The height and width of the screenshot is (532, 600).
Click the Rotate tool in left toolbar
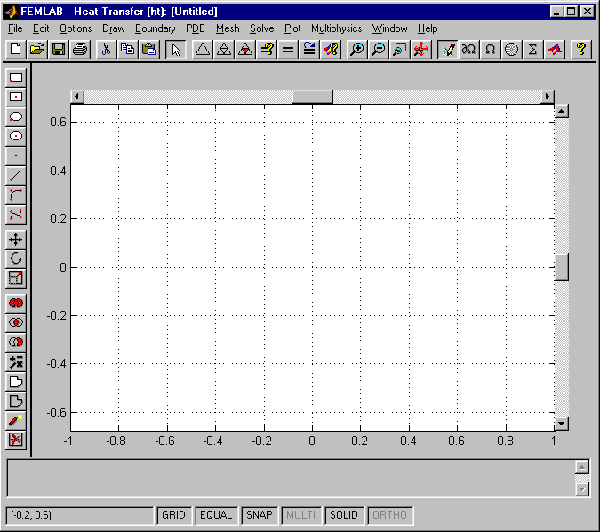[16, 259]
